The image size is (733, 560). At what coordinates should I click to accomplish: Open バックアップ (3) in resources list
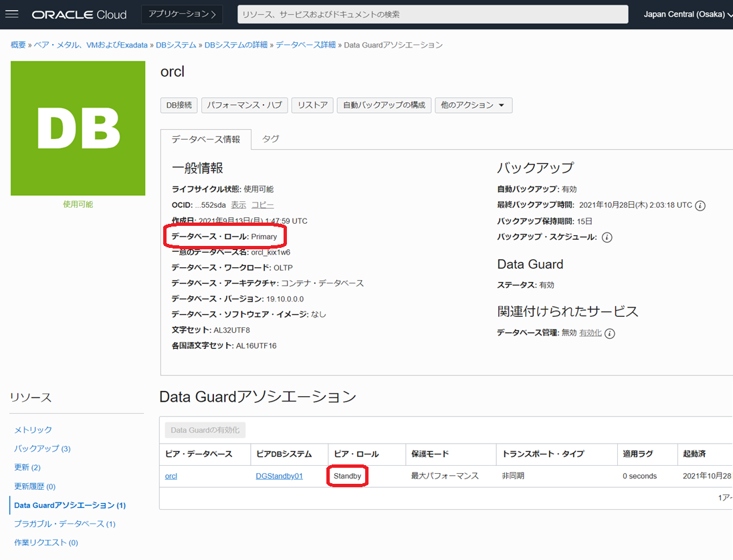[42, 448]
